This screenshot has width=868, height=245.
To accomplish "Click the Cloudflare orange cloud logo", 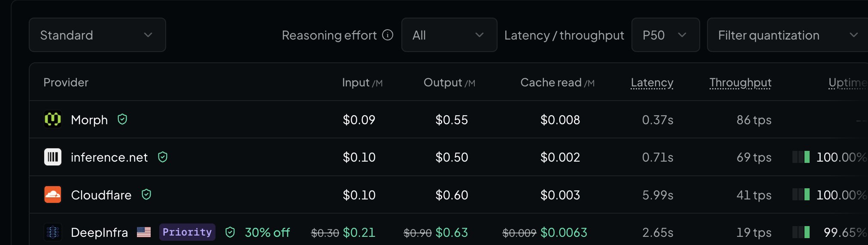I will point(53,195).
